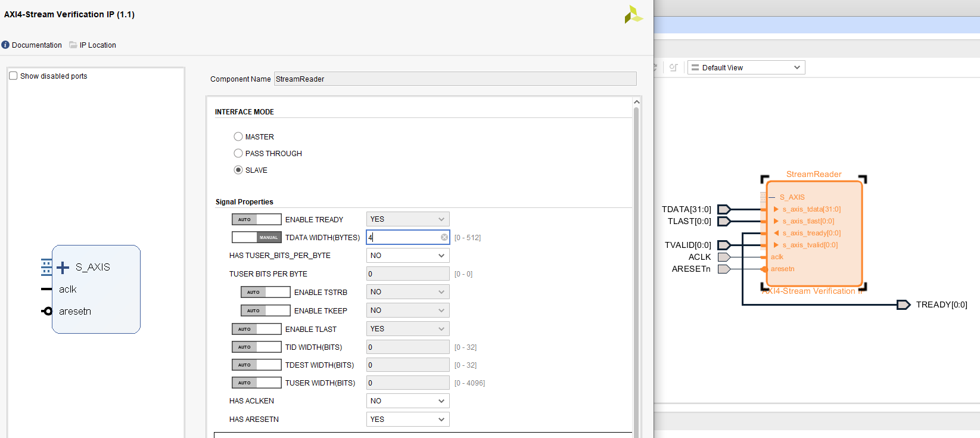980x438 pixels.
Task: Toggle ENABLE TSTRB auto switch
Action: 265,292
